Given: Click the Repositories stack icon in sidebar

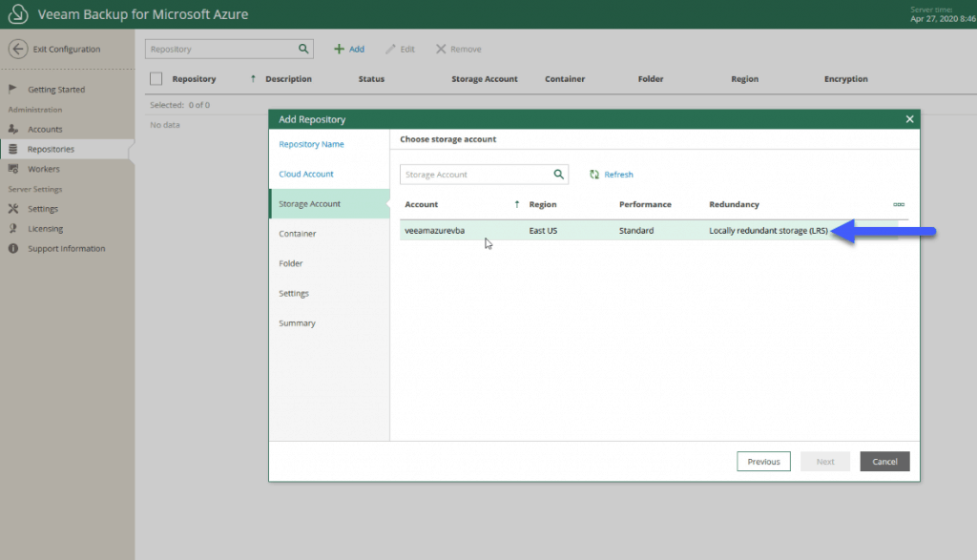Looking at the screenshot, I should click(13, 149).
